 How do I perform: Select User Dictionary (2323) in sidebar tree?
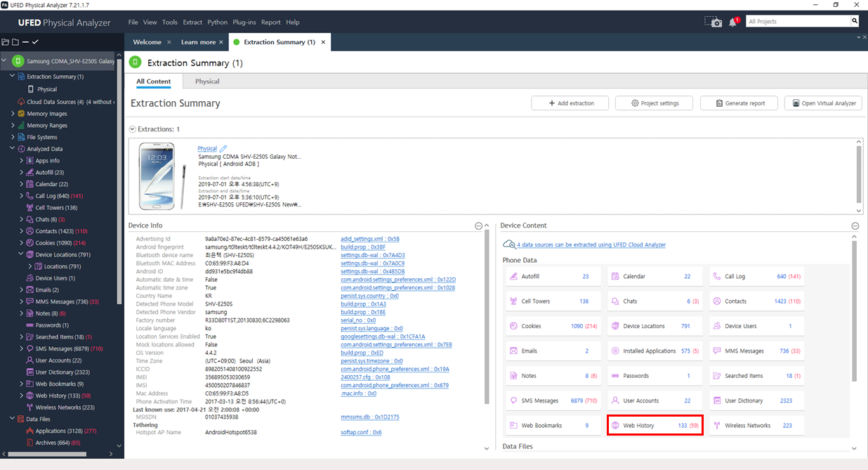(63, 372)
